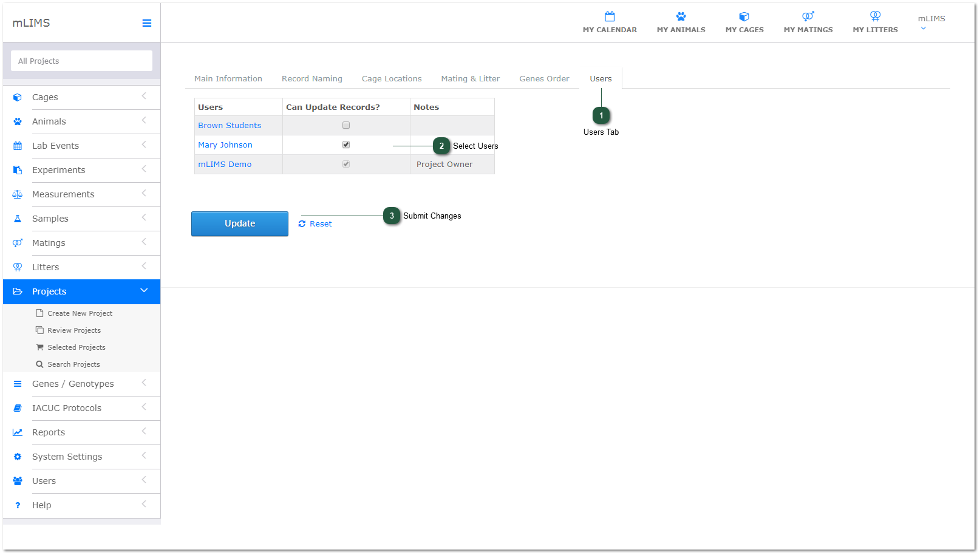Click the Experiments icon in sidebar
The width and height of the screenshot is (980, 555).
pos(18,170)
